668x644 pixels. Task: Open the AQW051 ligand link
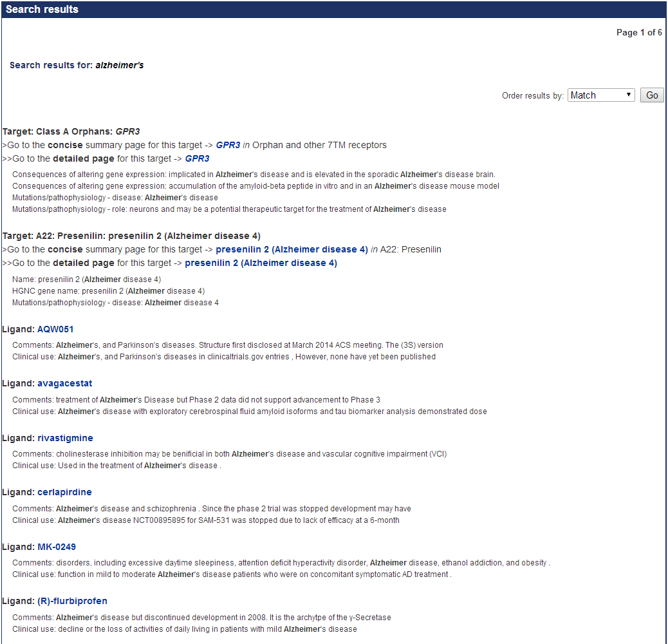coord(55,329)
